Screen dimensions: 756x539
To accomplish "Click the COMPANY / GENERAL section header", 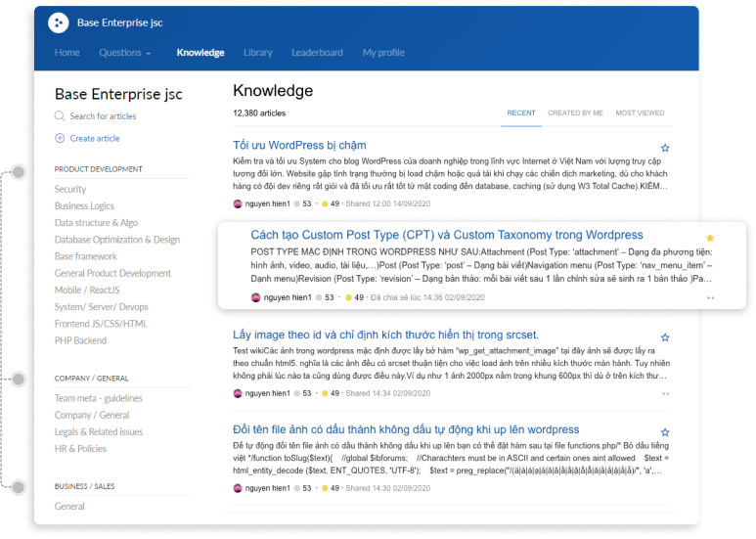I will click(91, 379).
